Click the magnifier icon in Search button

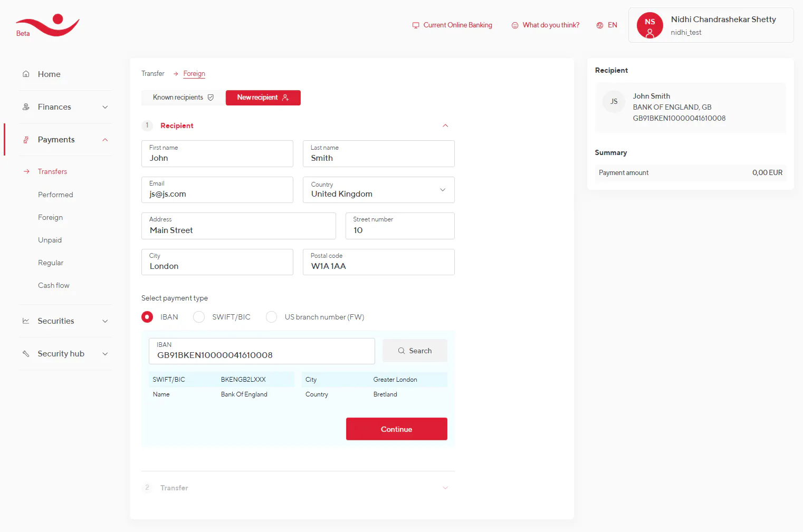pos(401,351)
